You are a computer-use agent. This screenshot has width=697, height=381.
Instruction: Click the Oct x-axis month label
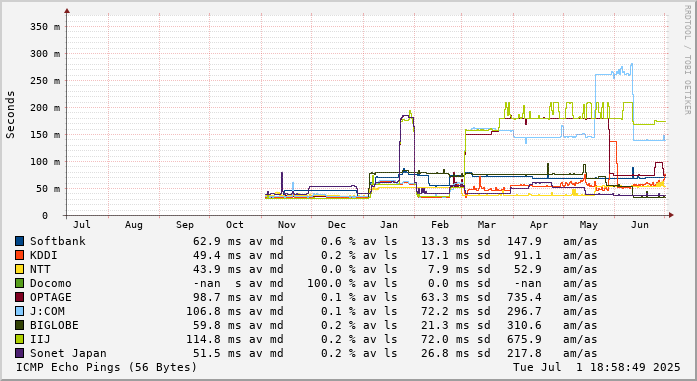[x=235, y=225]
